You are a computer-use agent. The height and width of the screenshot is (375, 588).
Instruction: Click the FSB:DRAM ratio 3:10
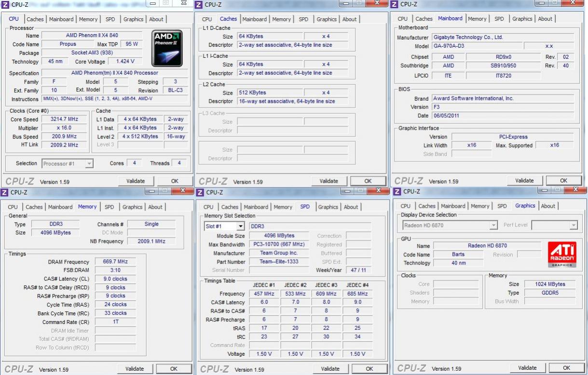click(115, 270)
